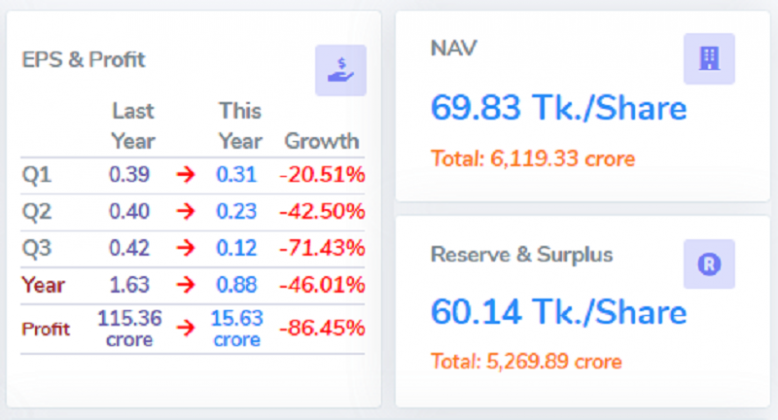Click the 69.83 Tk./Share NAV value
Screen dimensions: 778x420
[x=558, y=108]
